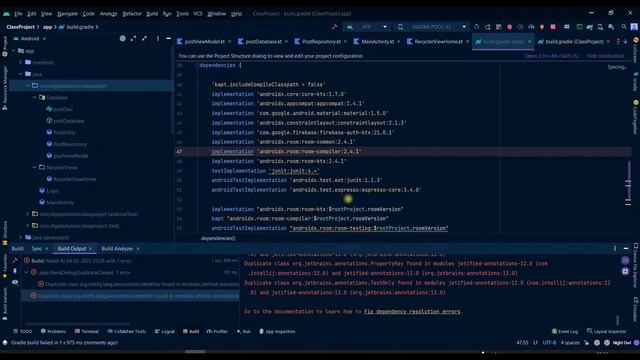The height and width of the screenshot is (360, 640).
Task: Hide the Project panel with minus icon
Action: coord(168,38)
